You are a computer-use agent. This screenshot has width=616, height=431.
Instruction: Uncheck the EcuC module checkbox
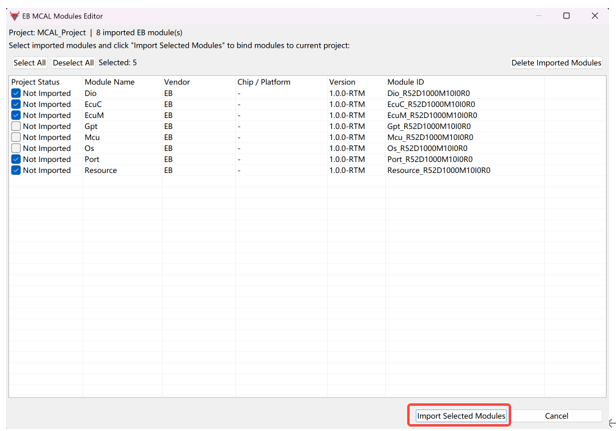[16, 104]
